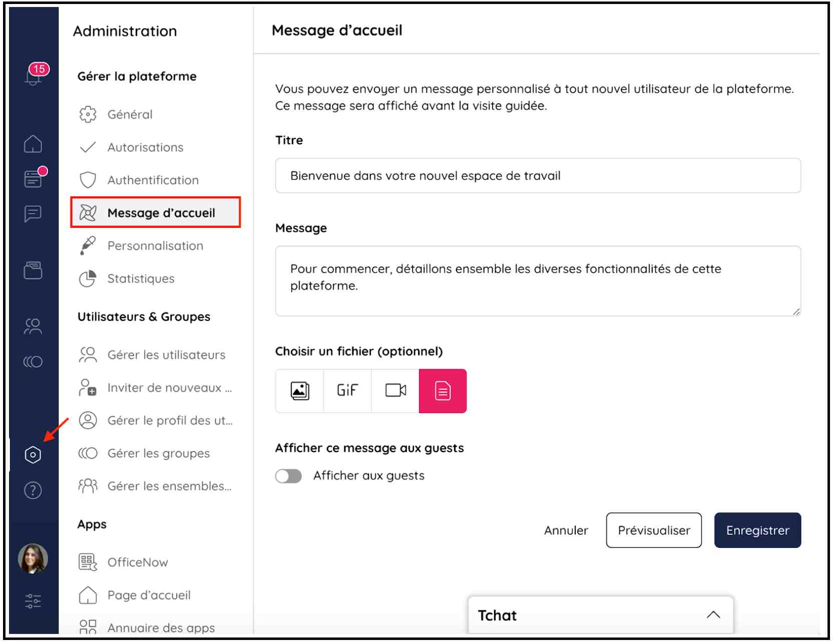Open notifications bell with 15 badge
833x644 pixels.
point(34,75)
